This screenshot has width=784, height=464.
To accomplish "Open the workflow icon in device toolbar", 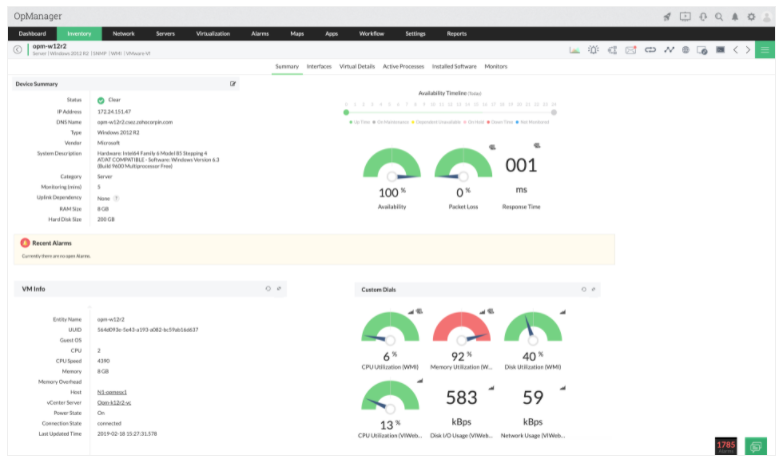I will coord(612,50).
